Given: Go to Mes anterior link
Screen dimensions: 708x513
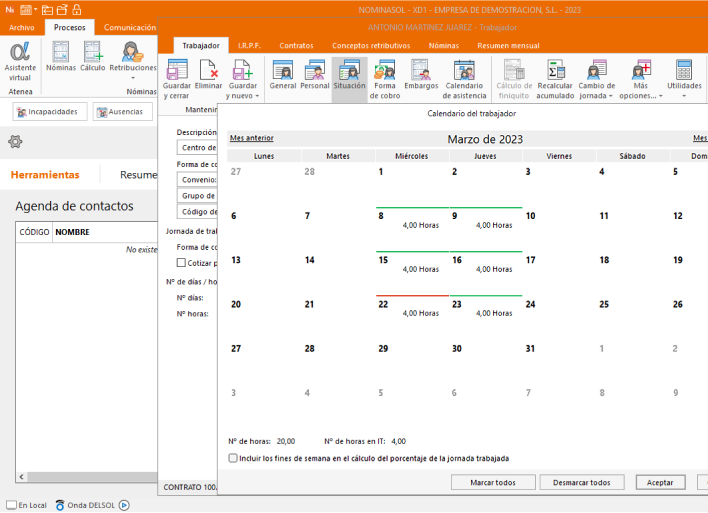Looking at the screenshot, I should point(252,138).
